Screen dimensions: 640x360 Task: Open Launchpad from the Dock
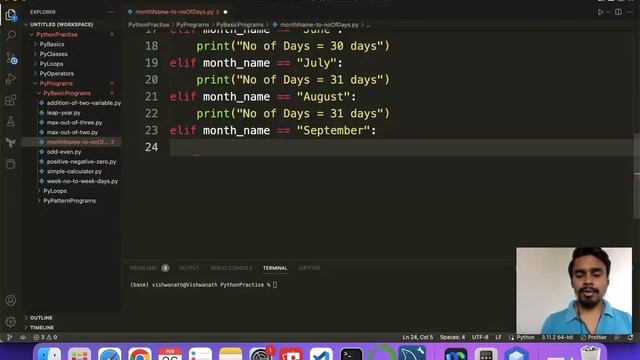(80, 353)
